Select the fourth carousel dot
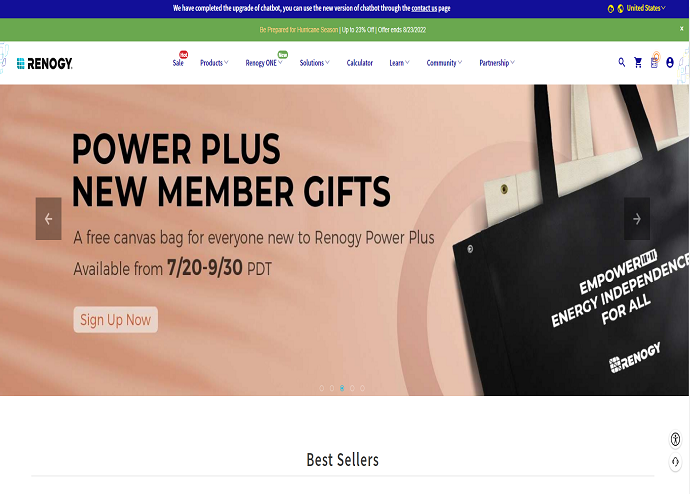 (352, 388)
